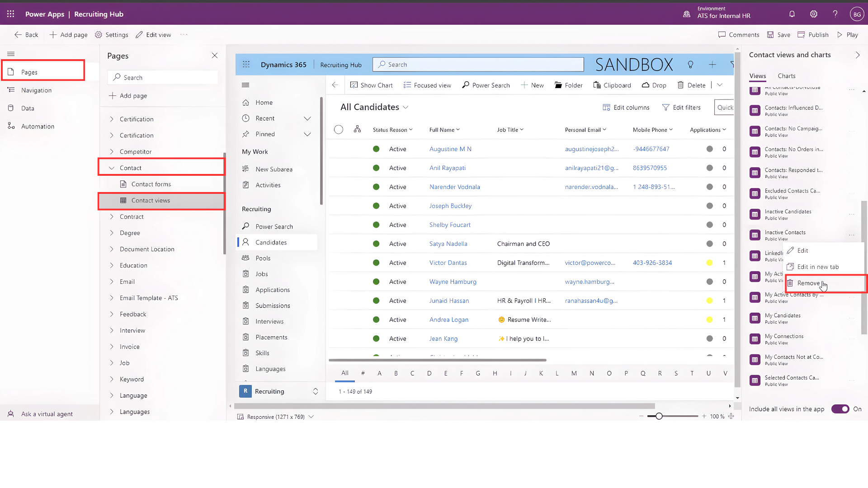Select all rows with the header circle

pyautogui.click(x=339, y=130)
